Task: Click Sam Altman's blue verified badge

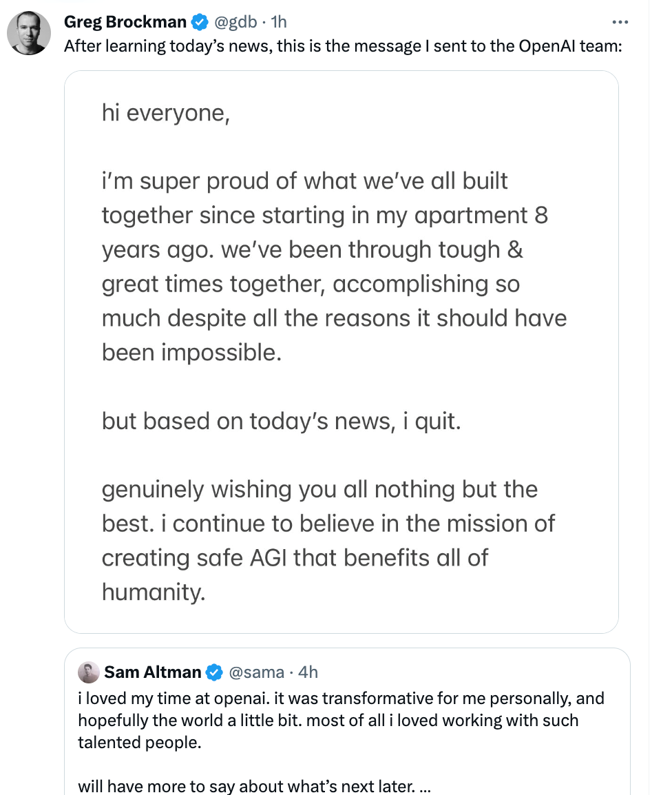Action: 215,672
